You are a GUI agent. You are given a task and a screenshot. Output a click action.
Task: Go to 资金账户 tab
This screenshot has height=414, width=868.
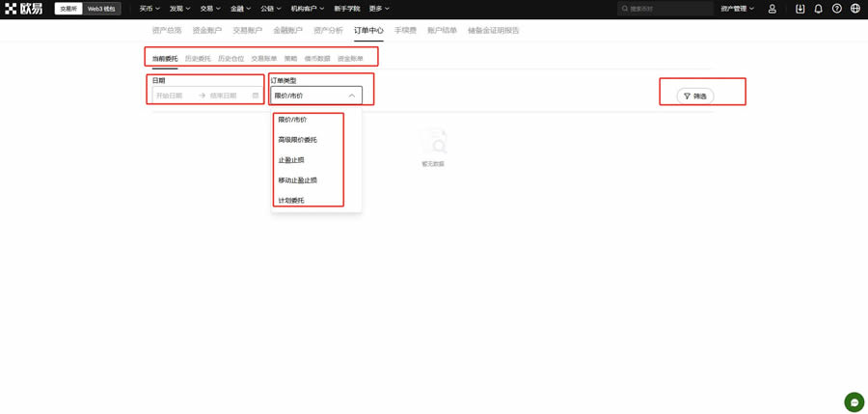pyautogui.click(x=207, y=31)
